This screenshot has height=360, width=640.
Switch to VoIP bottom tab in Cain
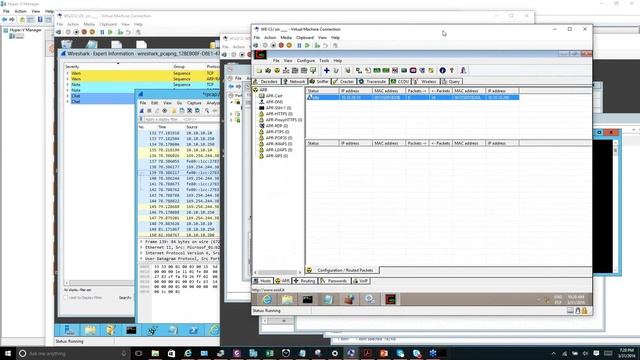tap(361, 281)
